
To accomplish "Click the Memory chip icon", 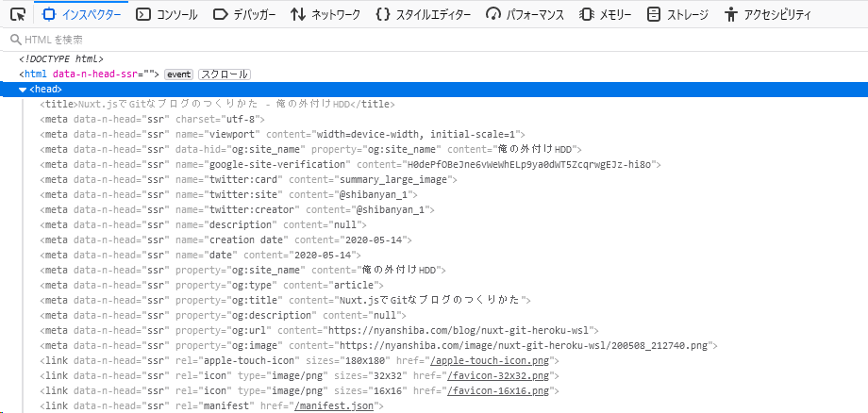I will (x=586, y=14).
